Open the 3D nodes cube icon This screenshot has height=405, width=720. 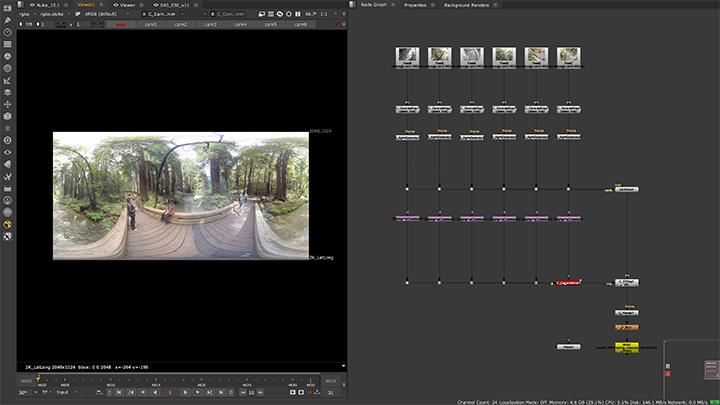click(8, 116)
